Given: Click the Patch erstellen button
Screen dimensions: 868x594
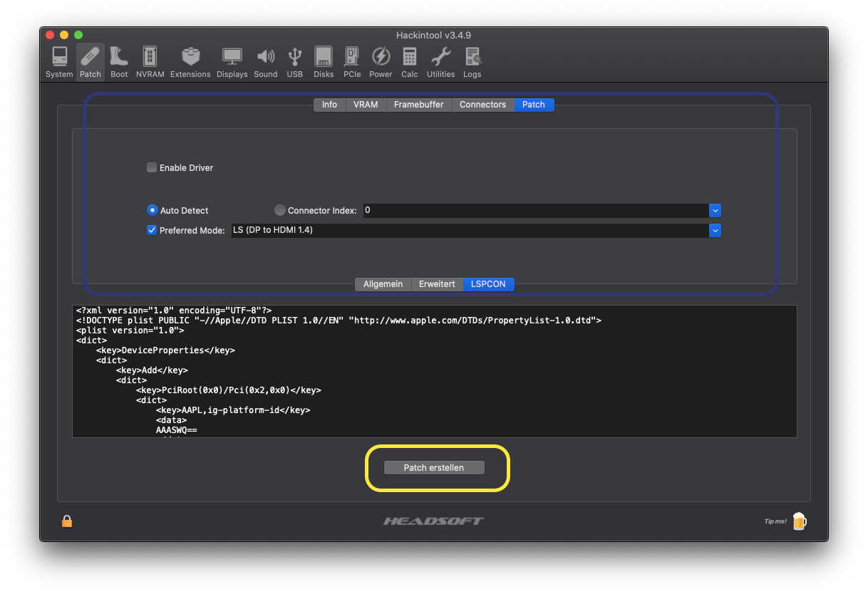Looking at the screenshot, I should coord(434,468).
